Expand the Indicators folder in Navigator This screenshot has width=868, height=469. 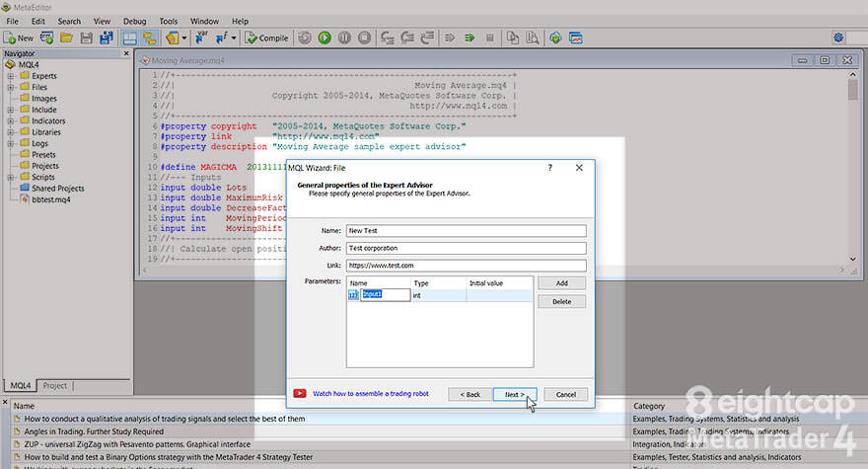(11, 120)
